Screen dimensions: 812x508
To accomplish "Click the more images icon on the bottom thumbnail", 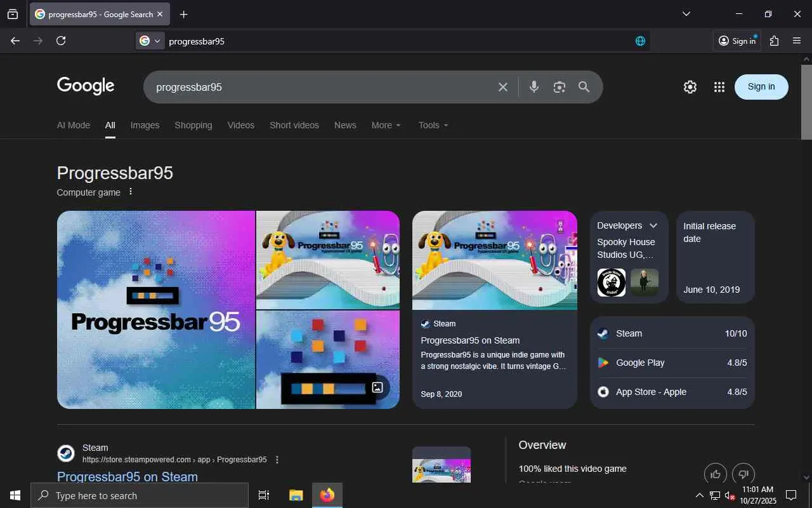I will point(377,387).
